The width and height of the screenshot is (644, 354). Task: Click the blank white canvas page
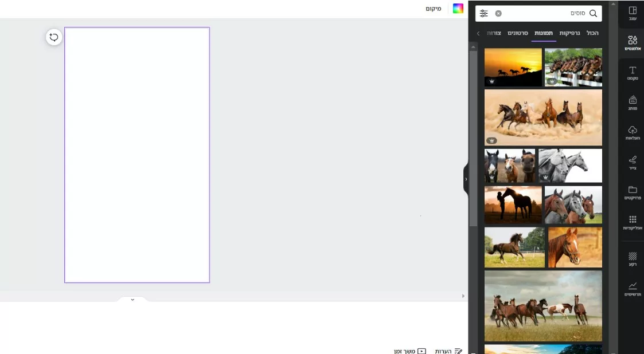(x=137, y=155)
